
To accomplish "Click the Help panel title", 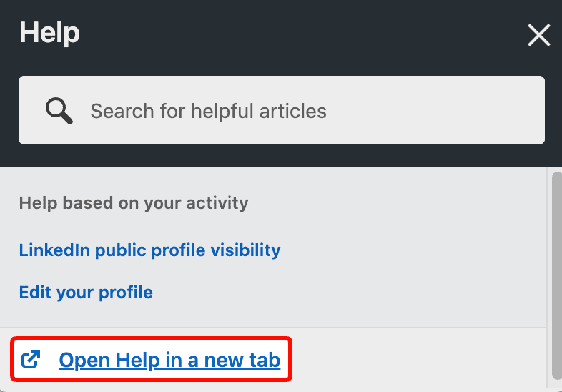I will point(49,33).
